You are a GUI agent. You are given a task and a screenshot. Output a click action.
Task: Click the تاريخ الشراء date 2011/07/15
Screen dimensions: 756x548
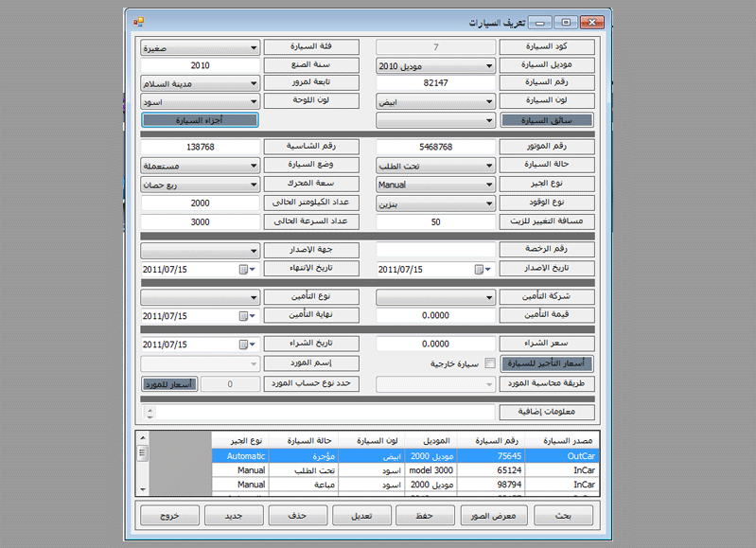(x=165, y=345)
